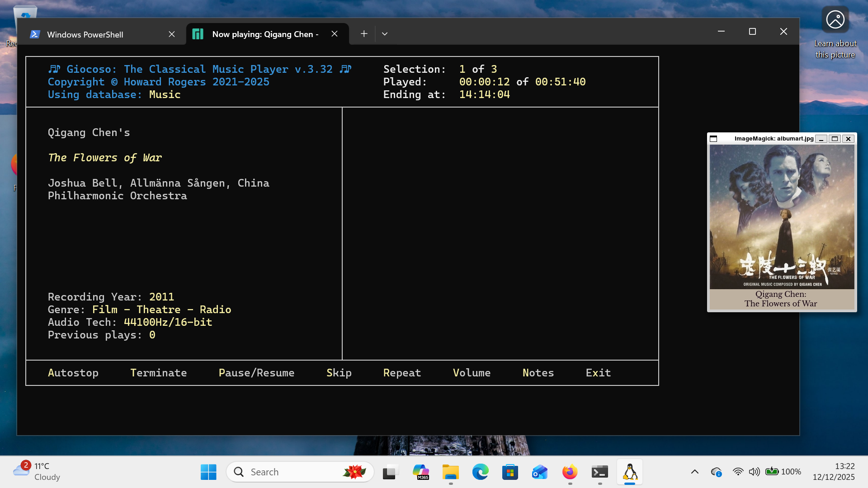Open the ImageMagick window menu icon
The width and height of the screenshot is (868, 488).
[713, 139]
